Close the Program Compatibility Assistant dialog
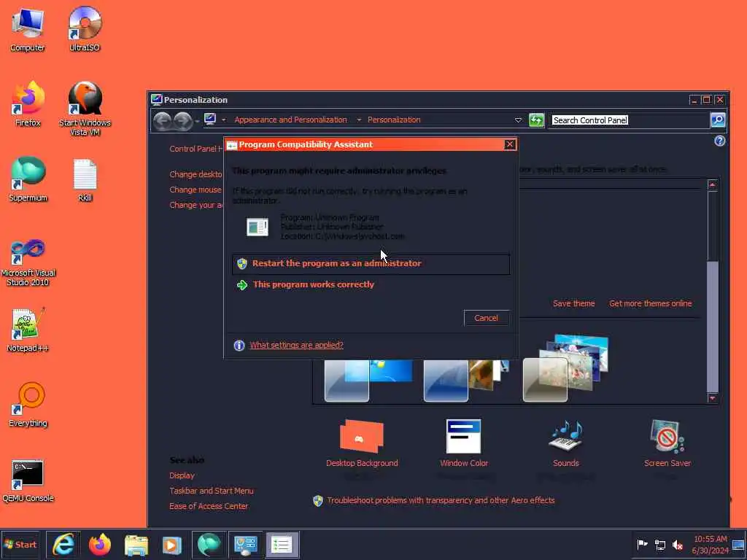Viewport: 747px width, 560px height. [510, 144]
